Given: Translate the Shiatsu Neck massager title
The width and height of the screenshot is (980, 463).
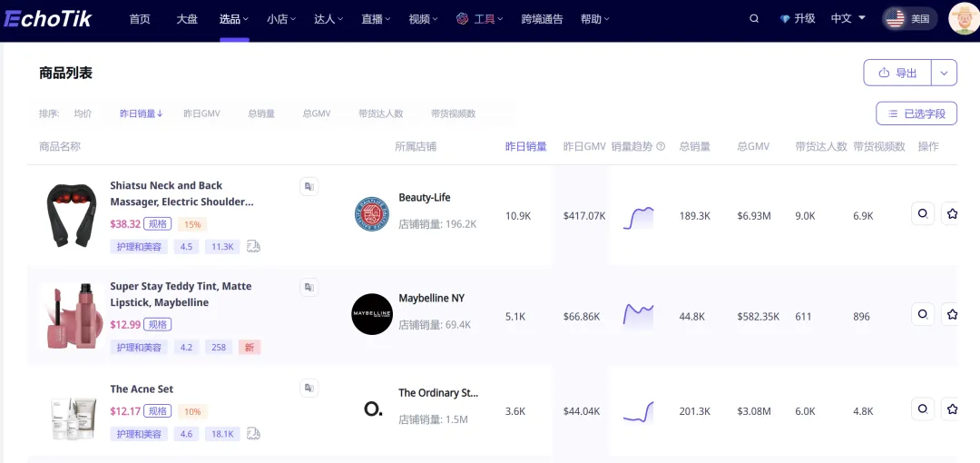Looking at the screenshot, I should (x=309, y=186).
